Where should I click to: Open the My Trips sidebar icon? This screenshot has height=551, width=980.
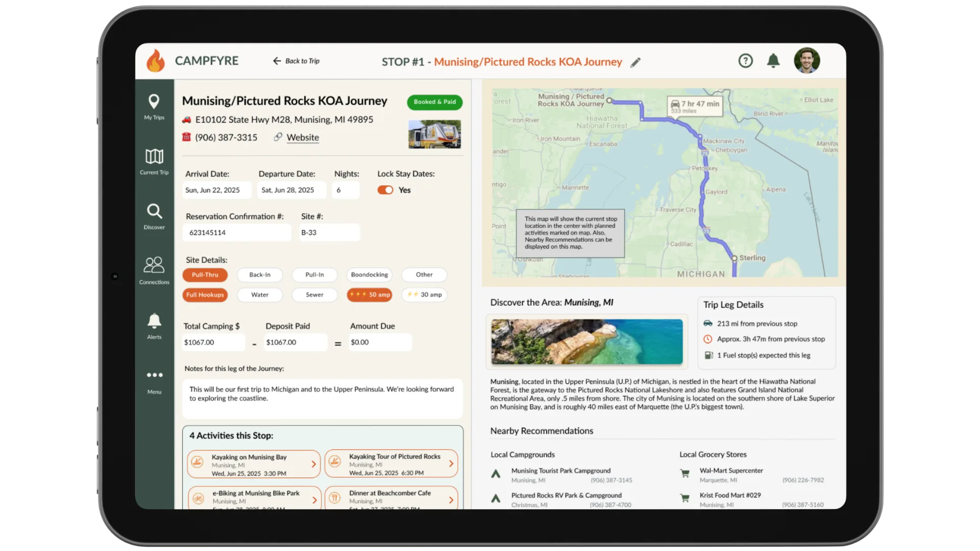(x=154, y=102)
